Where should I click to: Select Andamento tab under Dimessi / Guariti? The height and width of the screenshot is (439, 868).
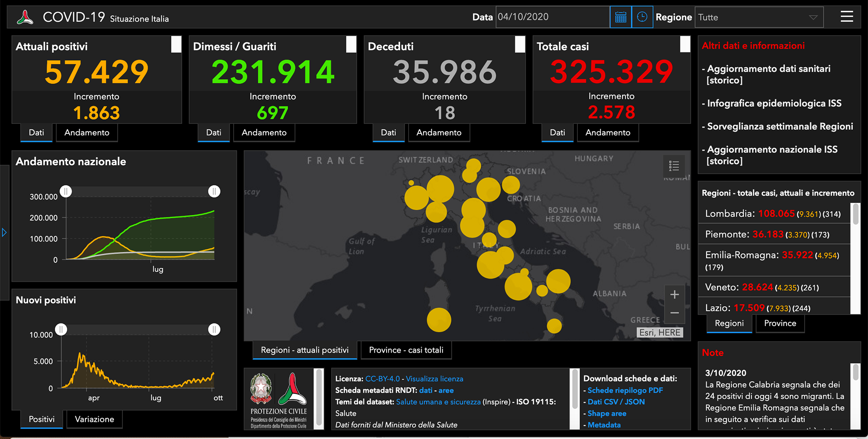coord(264,132)
